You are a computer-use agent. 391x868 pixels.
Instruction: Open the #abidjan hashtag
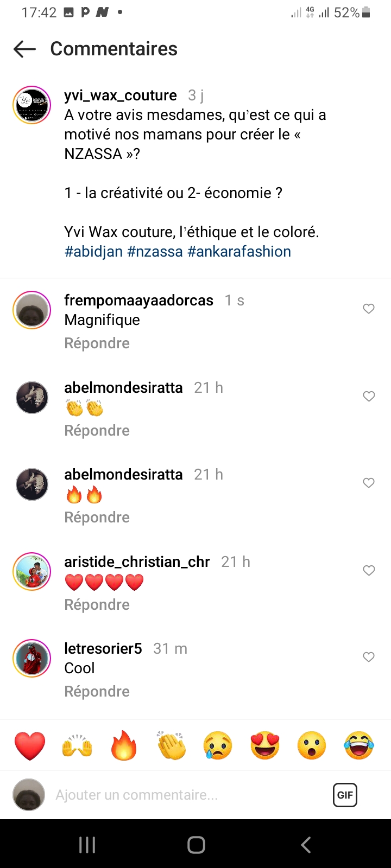pyautogui.click(x=93, y=252)
